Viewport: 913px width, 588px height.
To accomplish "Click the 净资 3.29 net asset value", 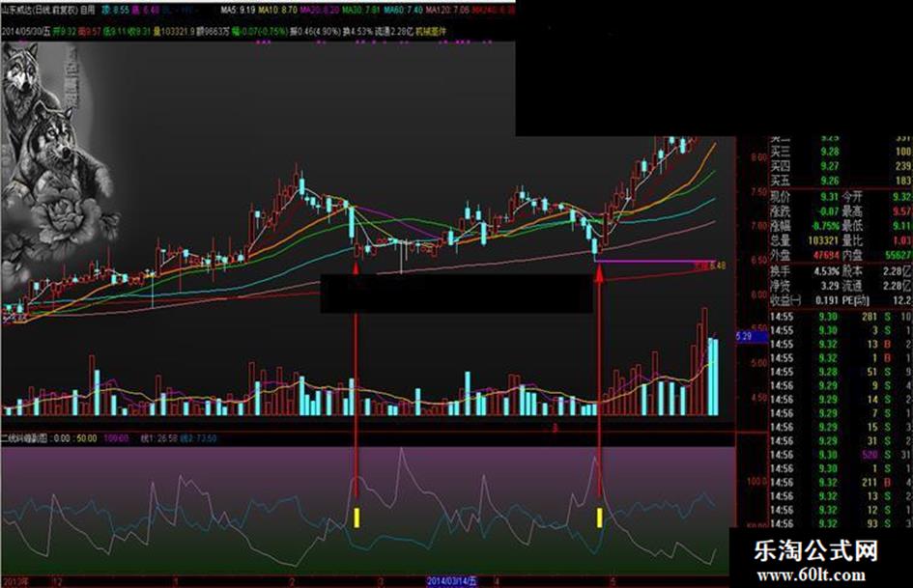I will pyautogui.click(x=829, y=286).
